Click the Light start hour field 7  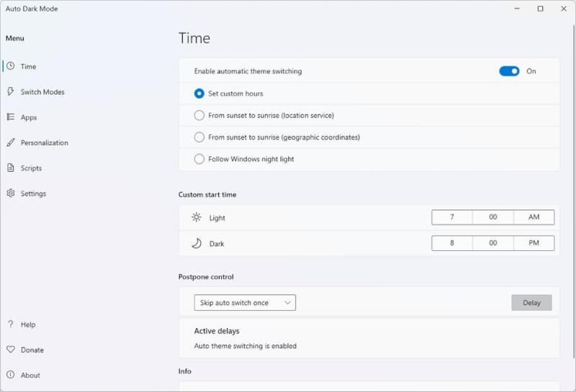pyautogui.click(x=452, y=217)
